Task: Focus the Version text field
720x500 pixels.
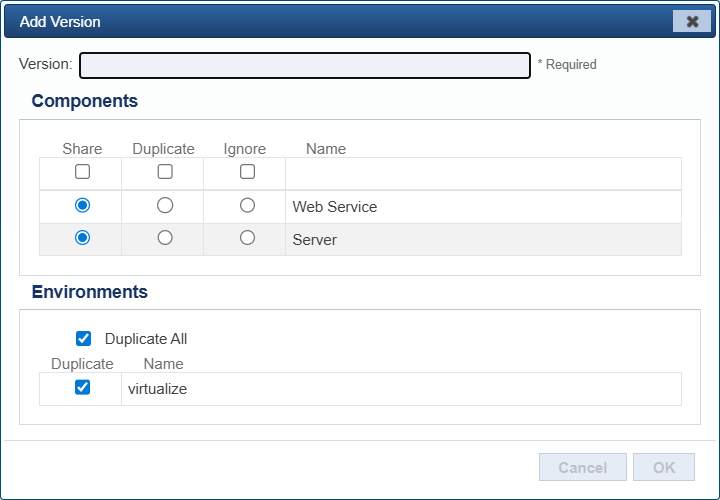Action: coord(305,66)
